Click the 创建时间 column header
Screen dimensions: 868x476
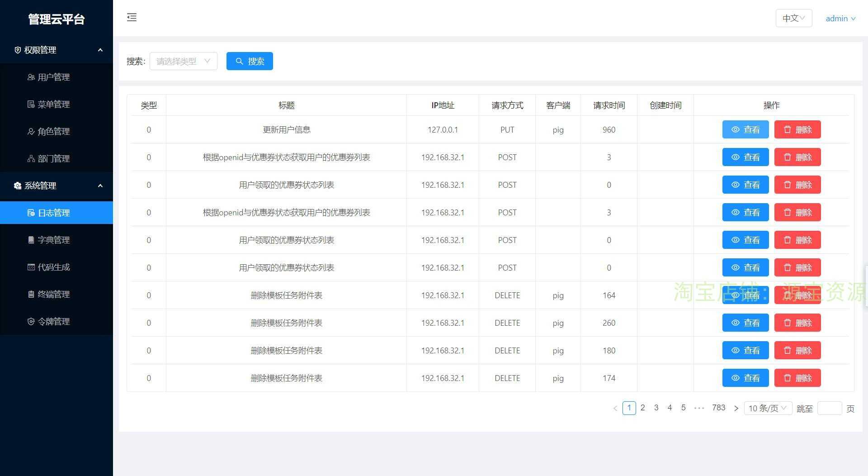[x=665, y=105]
